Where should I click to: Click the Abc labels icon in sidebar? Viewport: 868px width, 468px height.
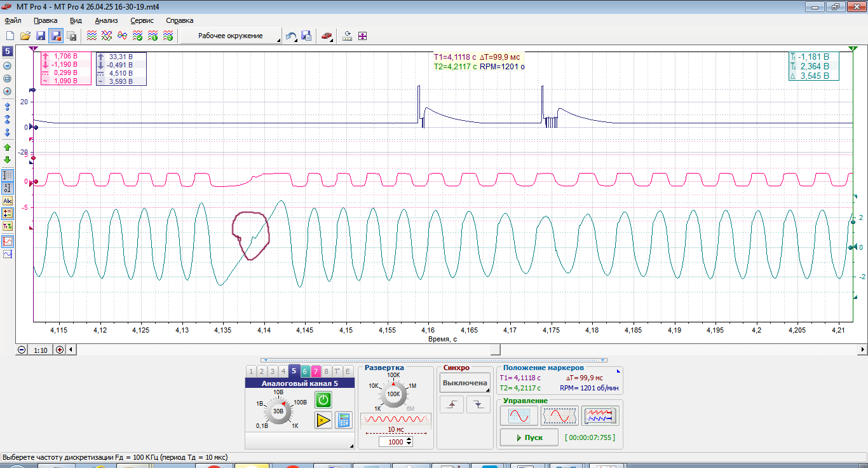8,201
